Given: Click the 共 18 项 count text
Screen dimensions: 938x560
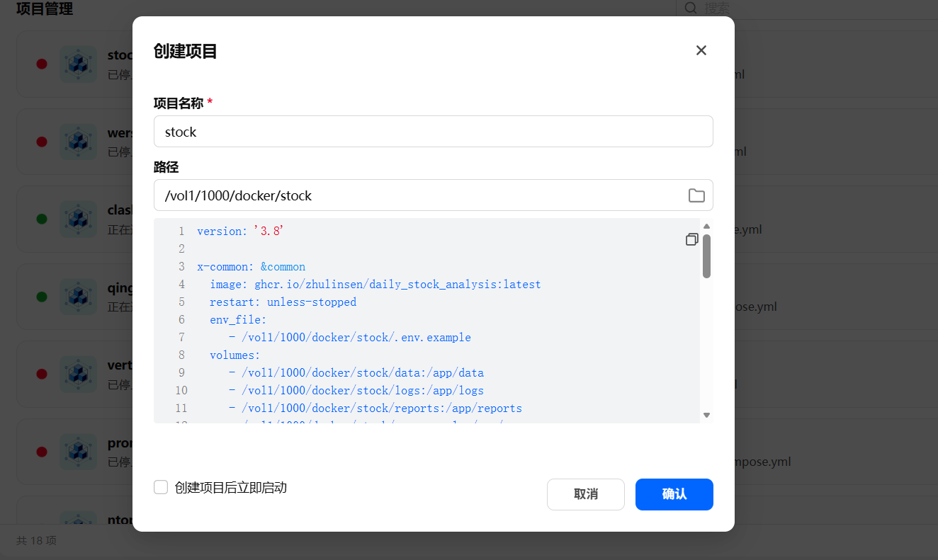Looking at the screenshot, I should click(36, 541).
